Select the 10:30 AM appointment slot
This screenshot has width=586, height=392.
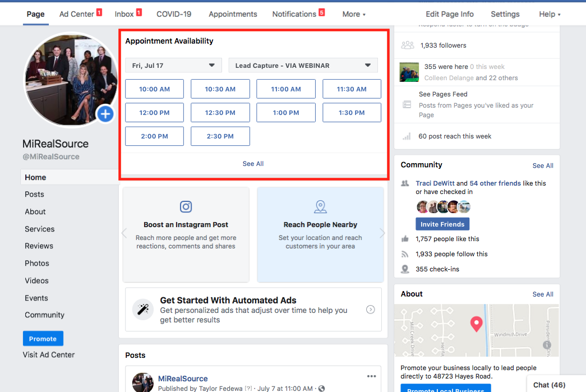220,89
